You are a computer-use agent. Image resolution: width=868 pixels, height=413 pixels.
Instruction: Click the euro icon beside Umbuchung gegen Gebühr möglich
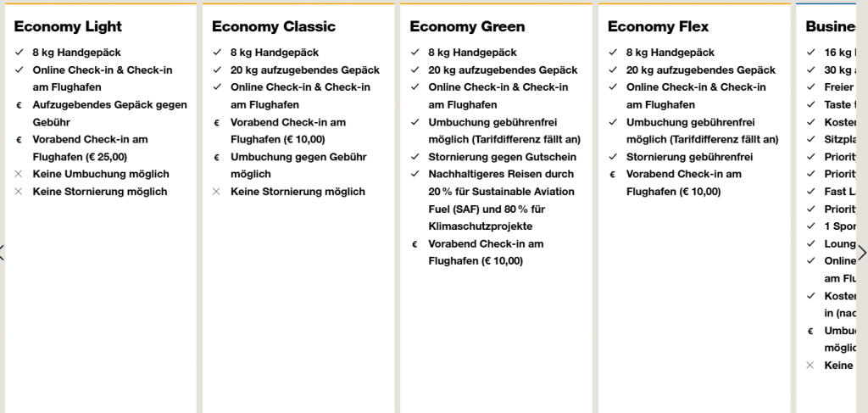point(217,157)
